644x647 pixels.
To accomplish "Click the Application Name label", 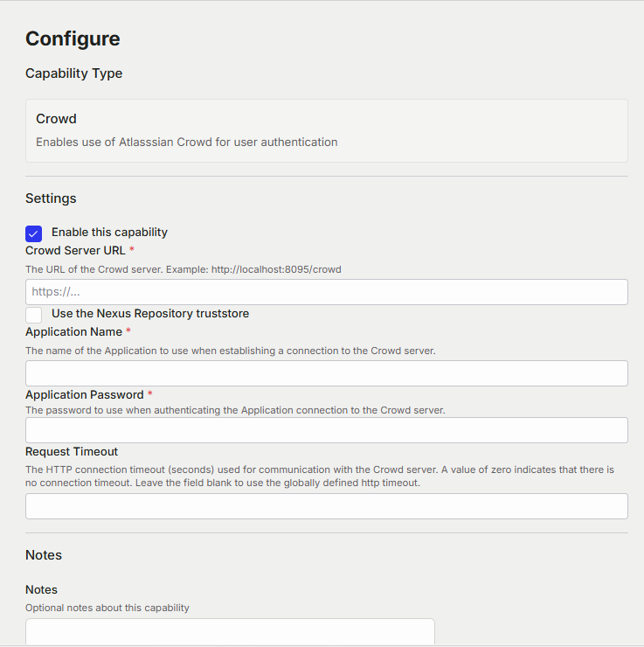I will tap(73, 331).
